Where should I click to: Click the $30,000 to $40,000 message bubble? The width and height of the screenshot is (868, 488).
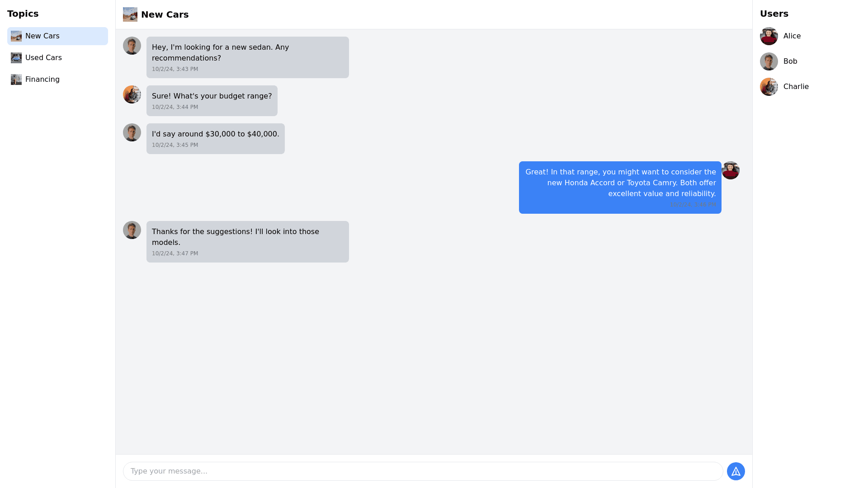[215, 138]
